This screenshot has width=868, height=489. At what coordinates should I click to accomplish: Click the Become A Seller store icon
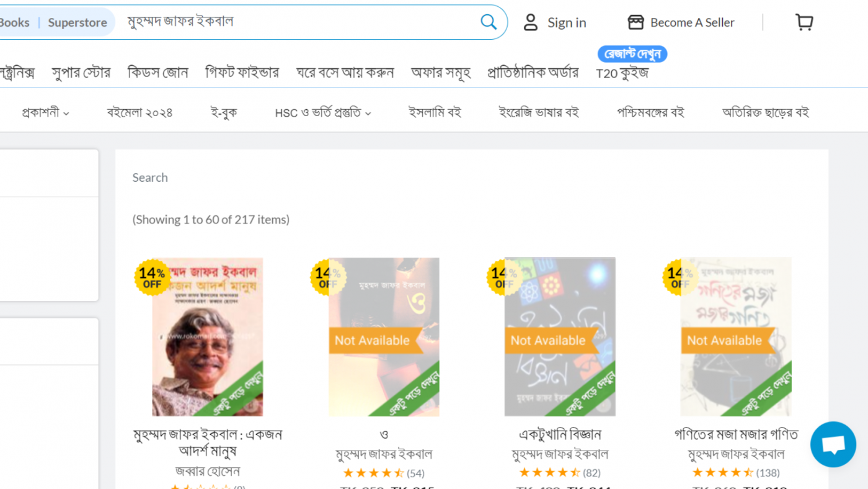pyautogui.click(x=635, y=22)
